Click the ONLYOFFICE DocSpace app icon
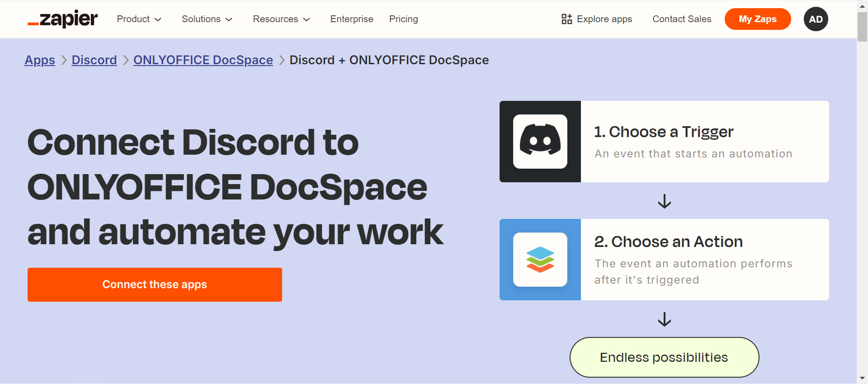This screenshot has height=384, width=868. [540, 260]
